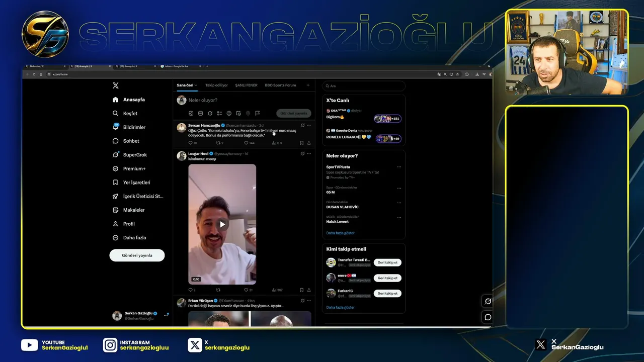644x362 pixels.
Task: Open Serkan Gazioğlu account menu dots
Action: 166,316
